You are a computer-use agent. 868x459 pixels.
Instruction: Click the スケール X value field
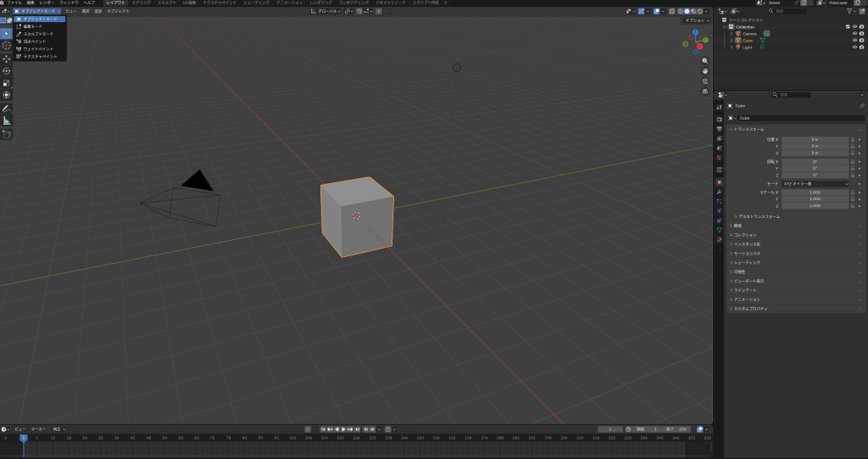(815, 193)
